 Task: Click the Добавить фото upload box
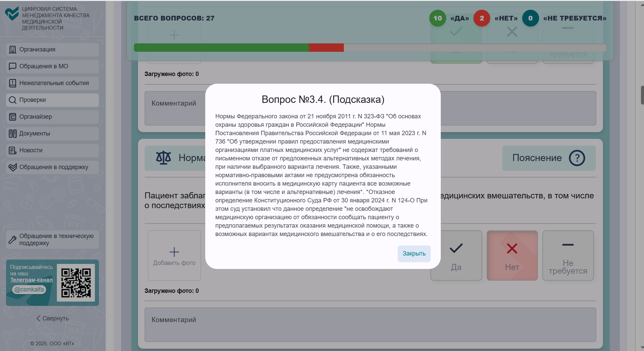174,256
